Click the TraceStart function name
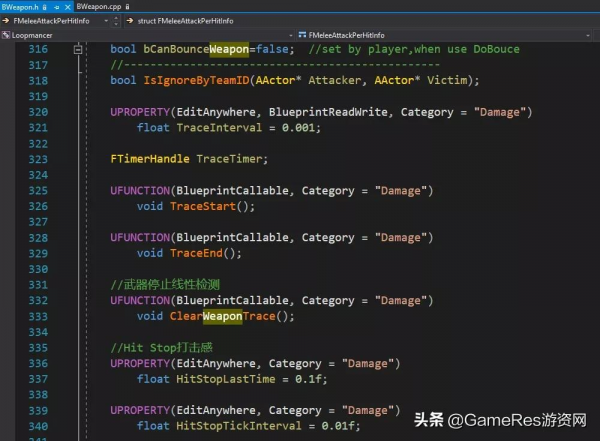 coord(203,206)
